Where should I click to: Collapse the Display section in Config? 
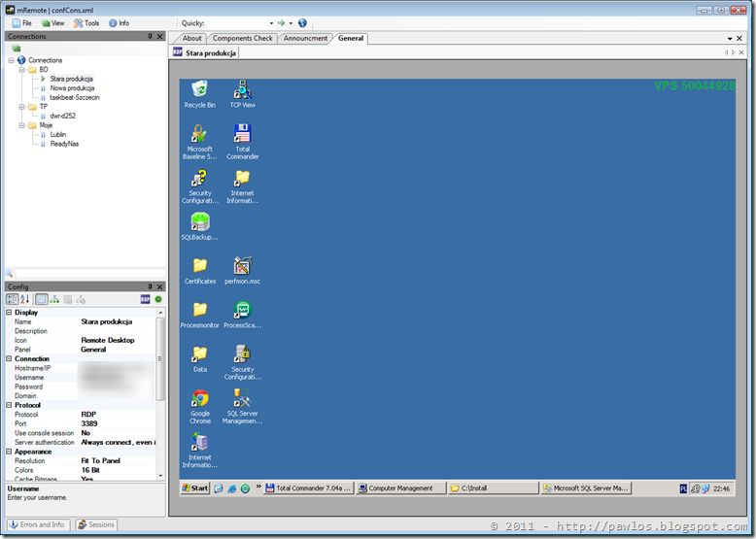pos(9,312)
